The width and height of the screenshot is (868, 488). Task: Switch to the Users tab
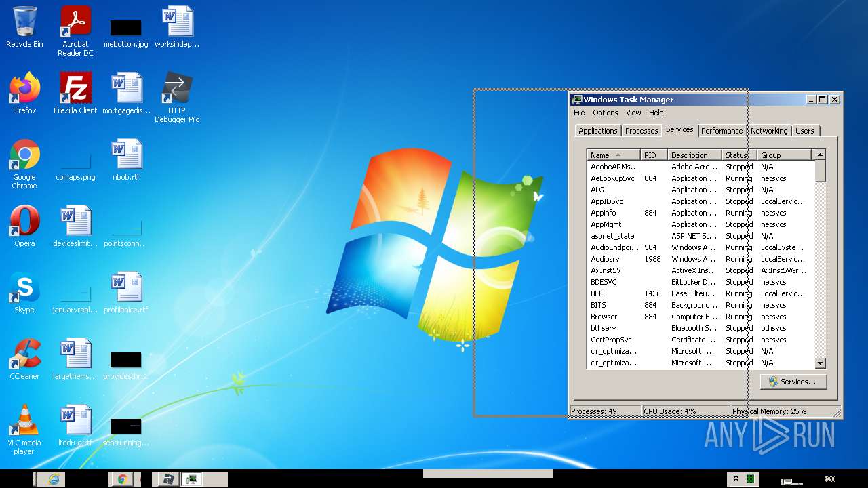pos(805,131)
